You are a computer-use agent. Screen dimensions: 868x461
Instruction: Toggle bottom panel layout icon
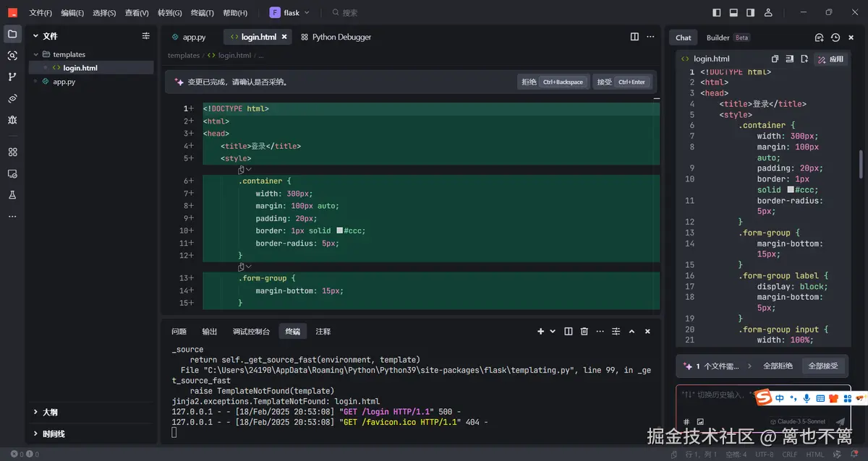733,12
